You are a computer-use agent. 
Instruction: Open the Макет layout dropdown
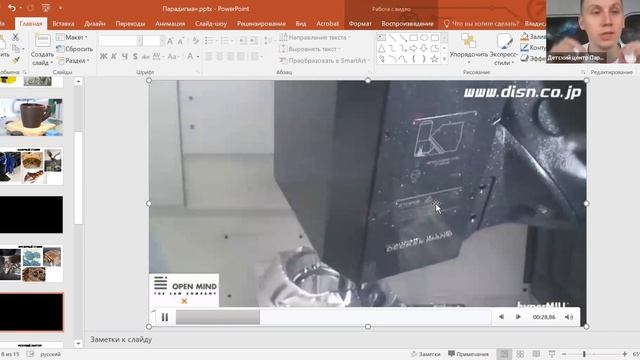point(72,37)
